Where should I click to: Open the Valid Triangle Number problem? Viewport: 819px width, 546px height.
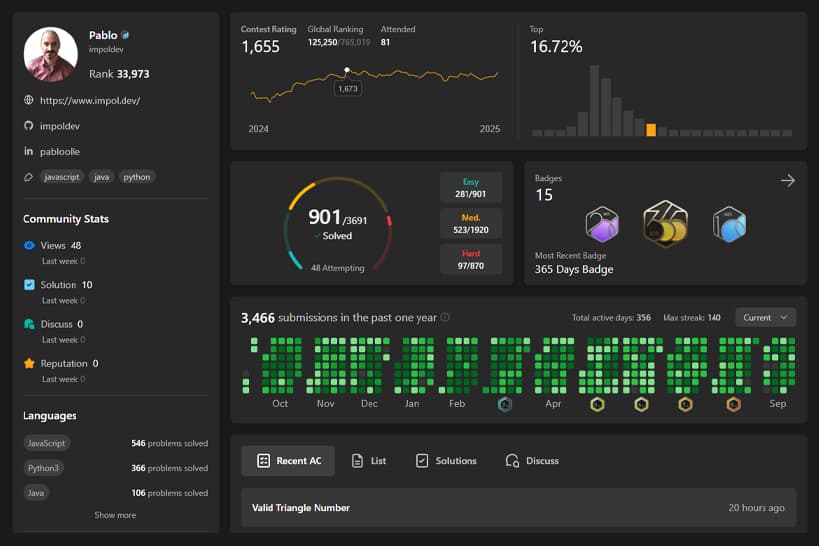pos(301,508)
